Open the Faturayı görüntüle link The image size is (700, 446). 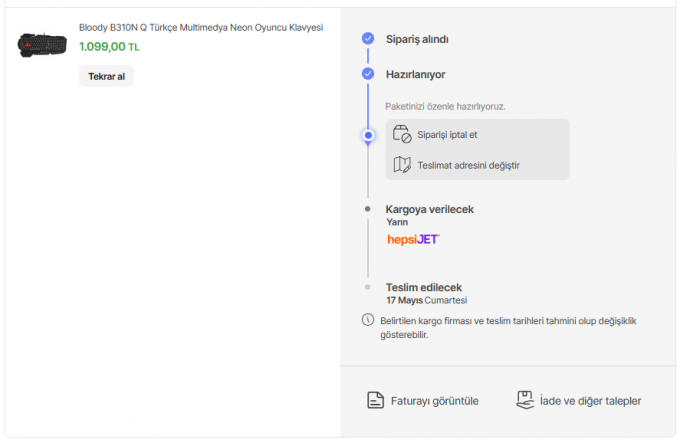433,401
